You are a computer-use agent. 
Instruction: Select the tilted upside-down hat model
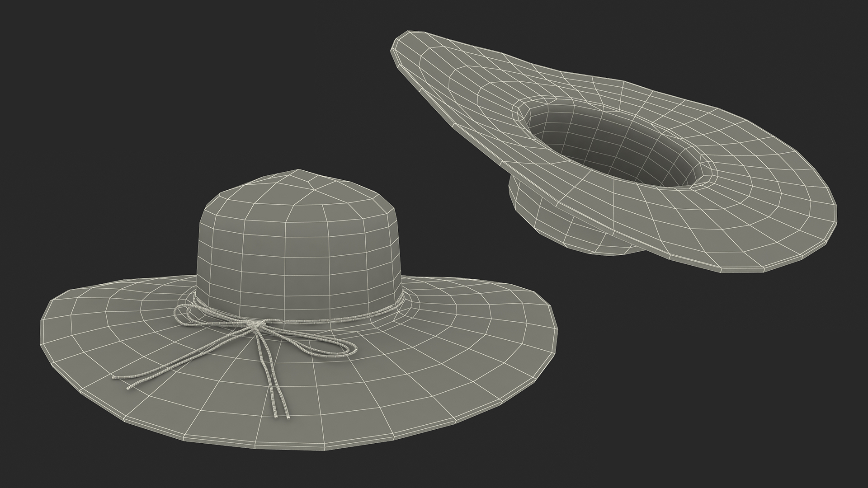coord(613,151)
